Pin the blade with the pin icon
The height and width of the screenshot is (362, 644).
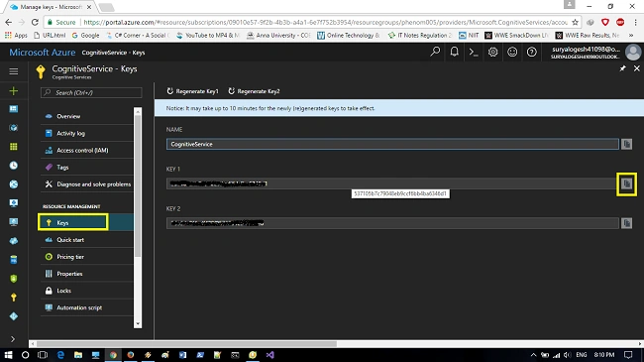[622, 68]
